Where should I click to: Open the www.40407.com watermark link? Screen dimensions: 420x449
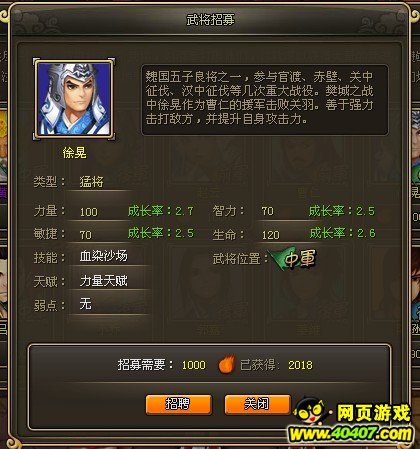350,434
